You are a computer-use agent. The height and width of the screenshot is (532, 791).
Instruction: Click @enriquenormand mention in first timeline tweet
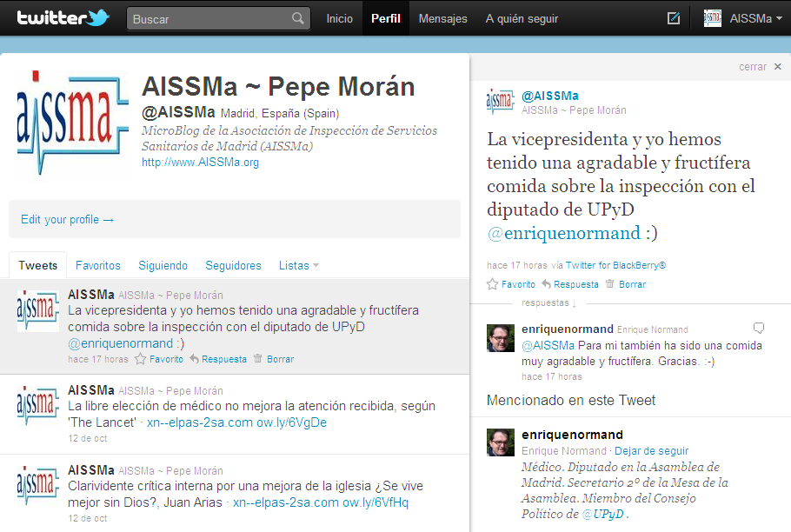tap(121, 343)
